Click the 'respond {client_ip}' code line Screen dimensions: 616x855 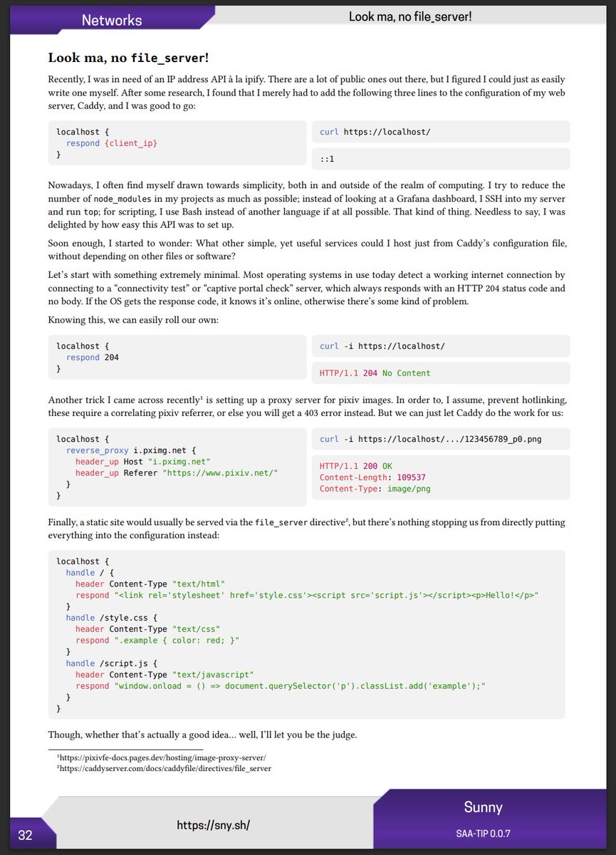point(112,143)
